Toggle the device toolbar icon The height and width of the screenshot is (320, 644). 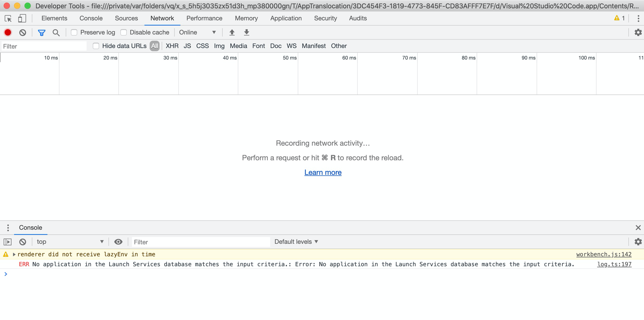[x=22, y=19]
